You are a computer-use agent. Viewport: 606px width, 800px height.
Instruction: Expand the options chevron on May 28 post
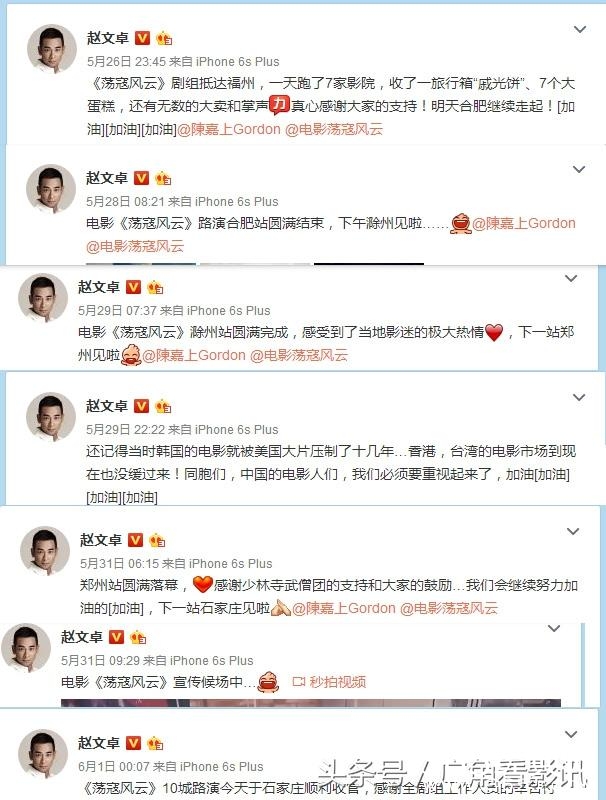pos(579,169)
